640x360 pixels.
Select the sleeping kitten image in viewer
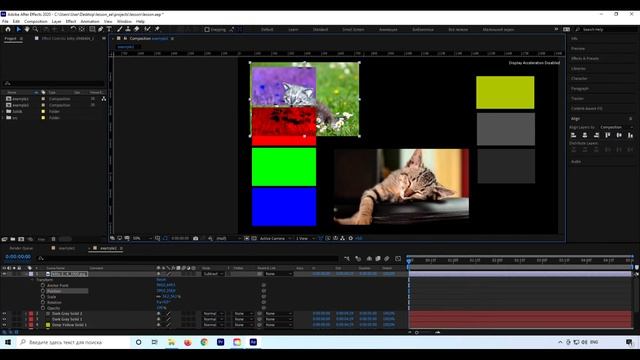click(x=402, y=187)
